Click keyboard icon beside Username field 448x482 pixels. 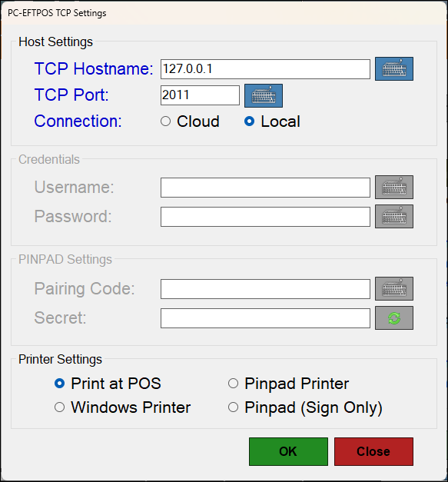[394, 188]
